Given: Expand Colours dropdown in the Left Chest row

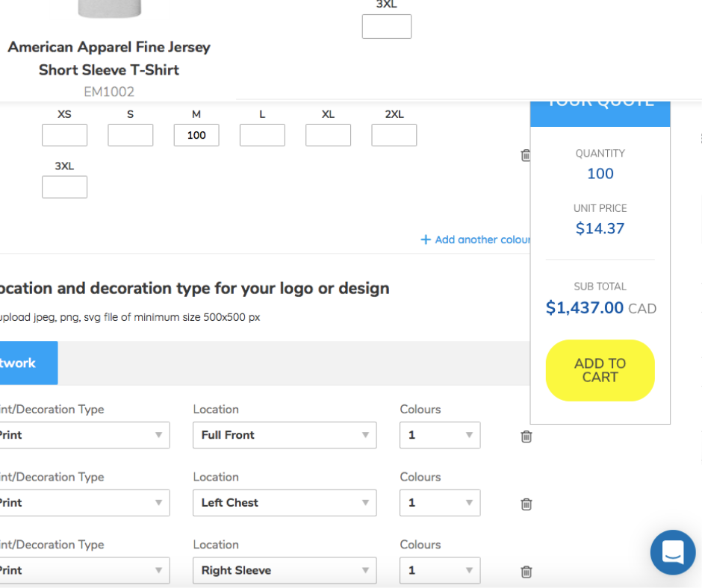Looking at the screenshot, I should click(x=440, y=503).
